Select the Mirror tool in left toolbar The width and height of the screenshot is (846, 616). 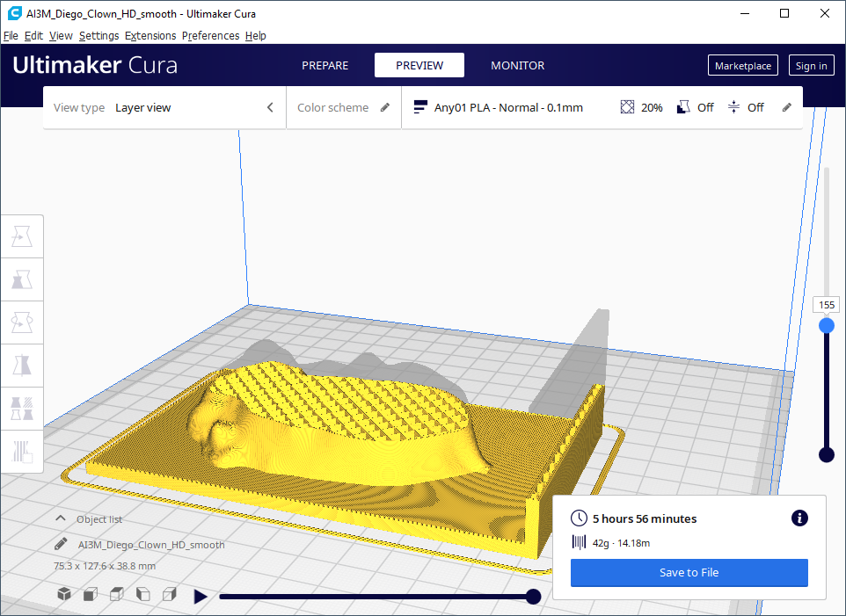(x=21, y=366)
